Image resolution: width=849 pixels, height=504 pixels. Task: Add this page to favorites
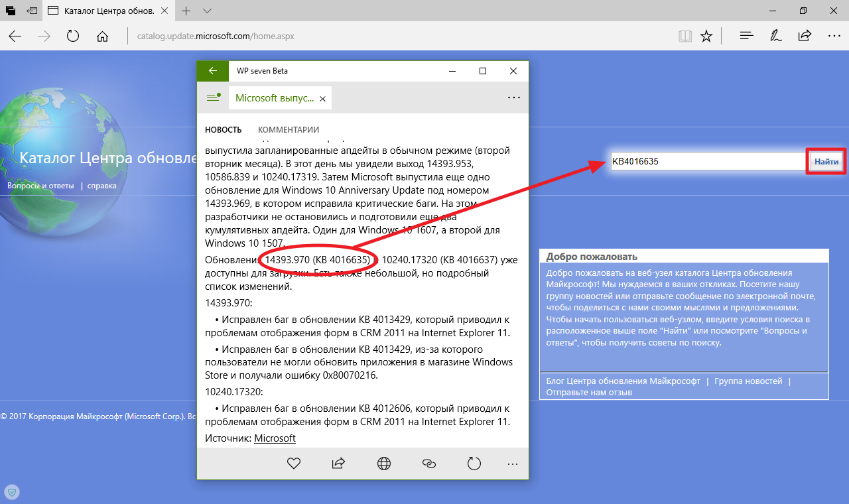pos(706,36)
